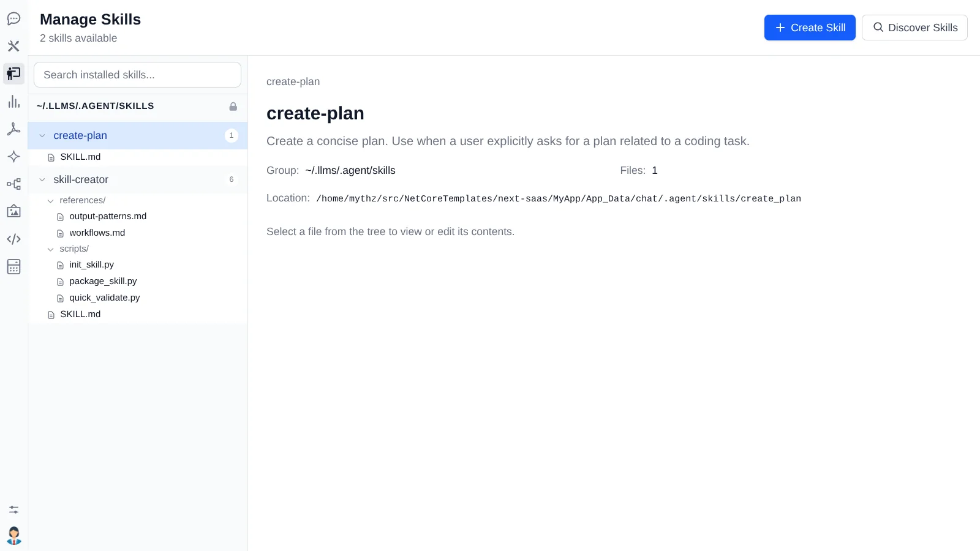
Task: Click the user avatar at bottom left
Action: pos(13,536)
